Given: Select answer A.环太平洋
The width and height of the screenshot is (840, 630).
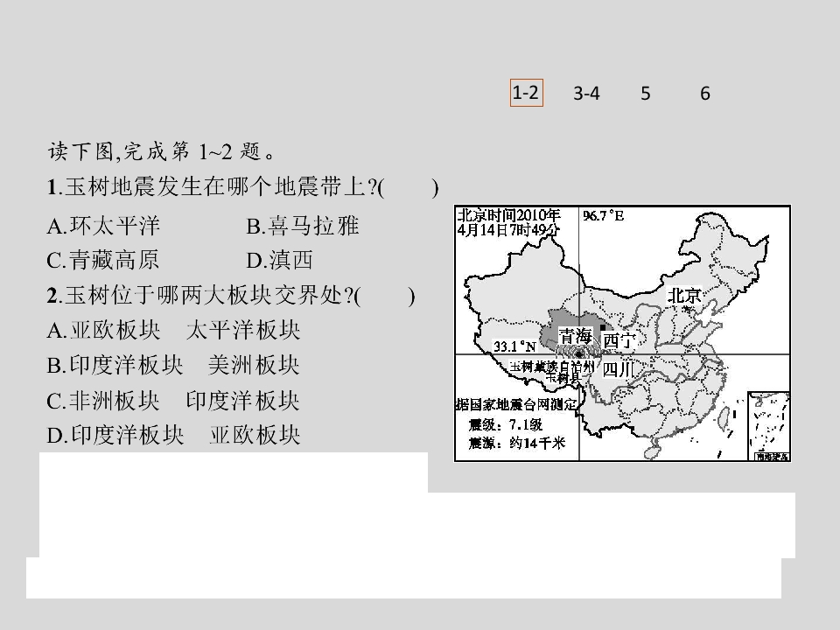Looking at the screenshot, I should point(103,226).
